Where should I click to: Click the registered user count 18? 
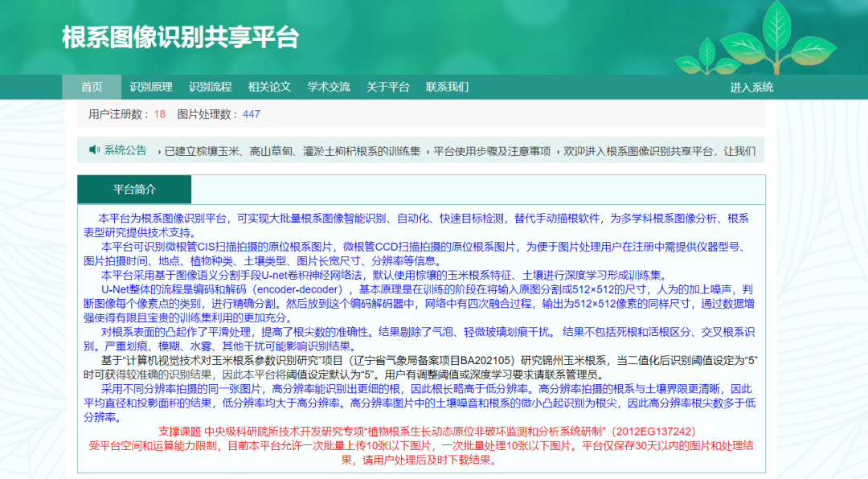(x=159, y=114)
